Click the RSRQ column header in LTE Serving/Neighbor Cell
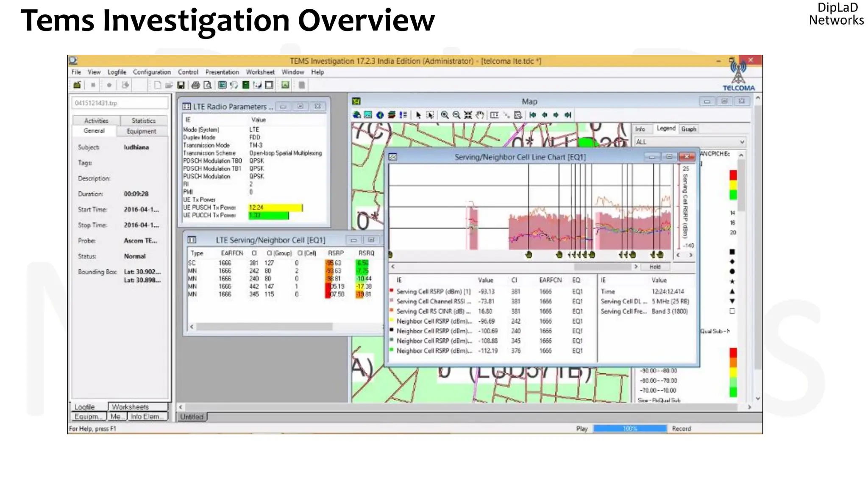868x488 pixels. (x=366, y=253)
